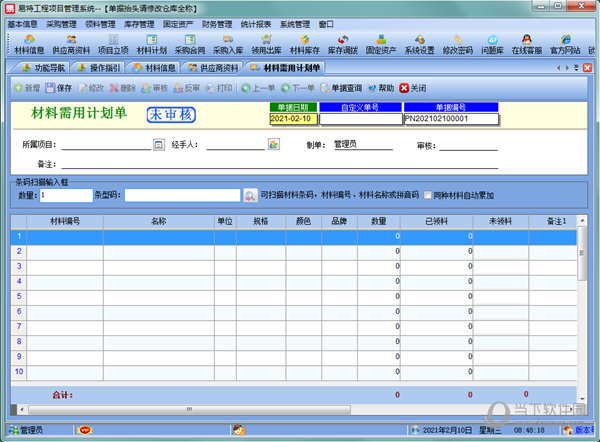Open 在线客服 penguin icon
This screenshot has height=442, width=600.
[x=527, y=44]
